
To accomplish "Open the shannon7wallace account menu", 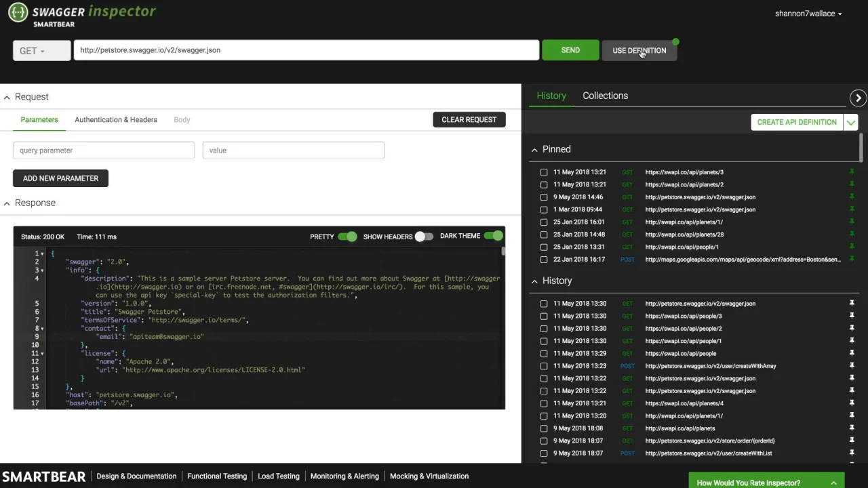I will (808, 14).
